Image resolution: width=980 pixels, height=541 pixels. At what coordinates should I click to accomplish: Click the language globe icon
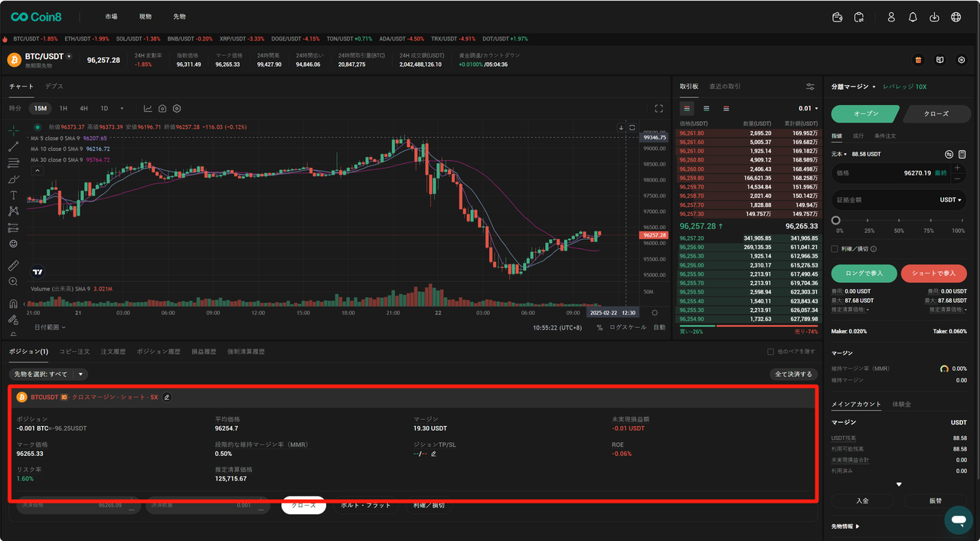[x=955, y=17]
